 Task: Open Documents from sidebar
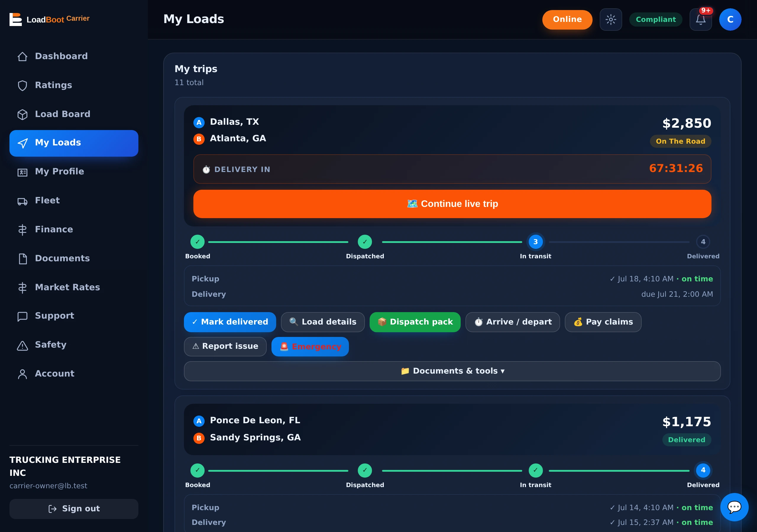74,259
